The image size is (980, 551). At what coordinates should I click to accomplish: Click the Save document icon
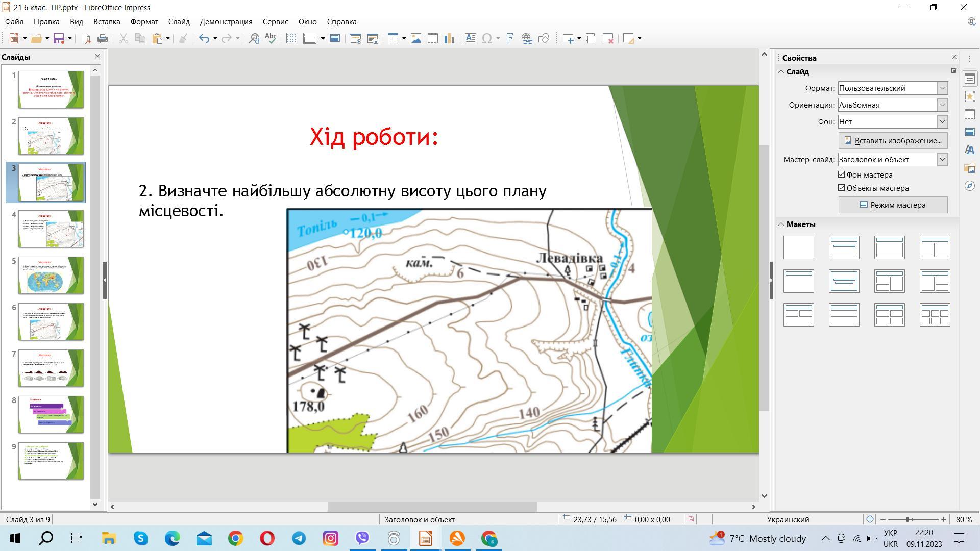(59, 39)
